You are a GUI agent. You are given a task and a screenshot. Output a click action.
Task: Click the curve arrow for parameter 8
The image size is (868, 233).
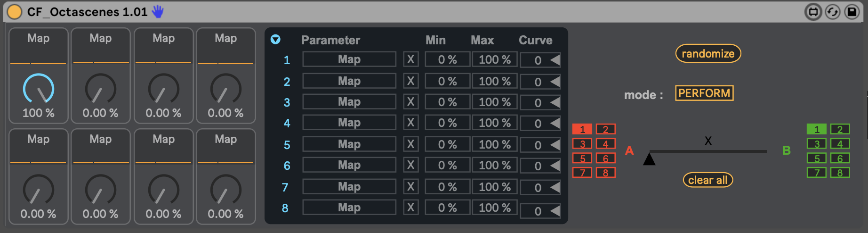pos(555,211)
